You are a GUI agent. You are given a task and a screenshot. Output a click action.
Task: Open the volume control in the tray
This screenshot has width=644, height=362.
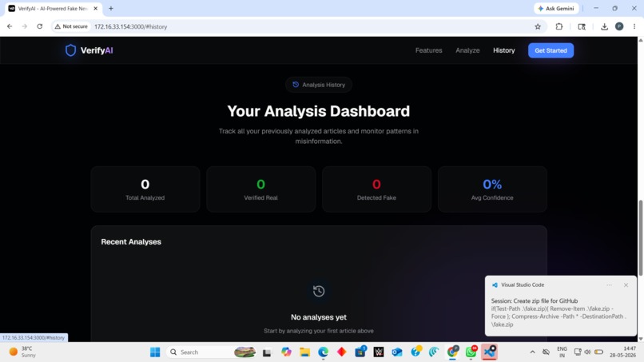pyautogui.click(x=587, y=352)
